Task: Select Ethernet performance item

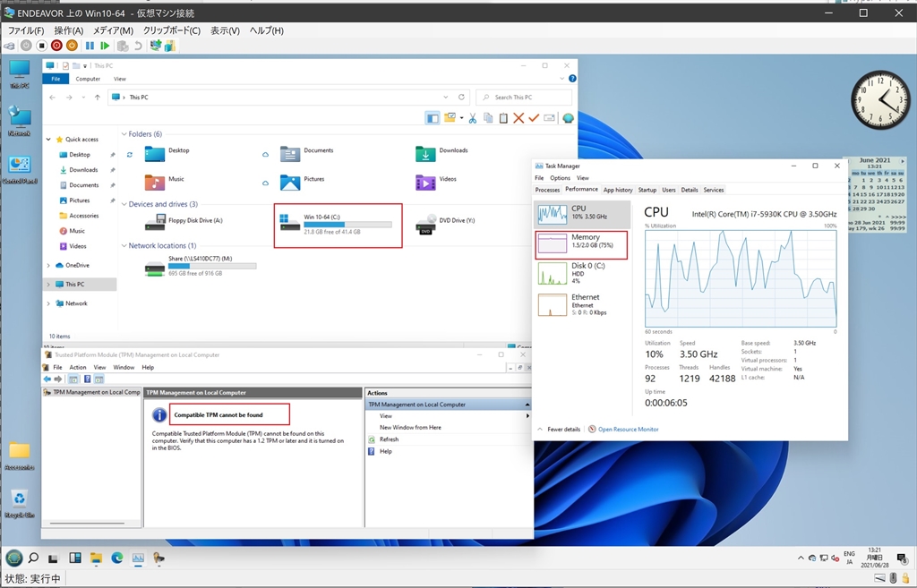Action: [x=582, y=304]
